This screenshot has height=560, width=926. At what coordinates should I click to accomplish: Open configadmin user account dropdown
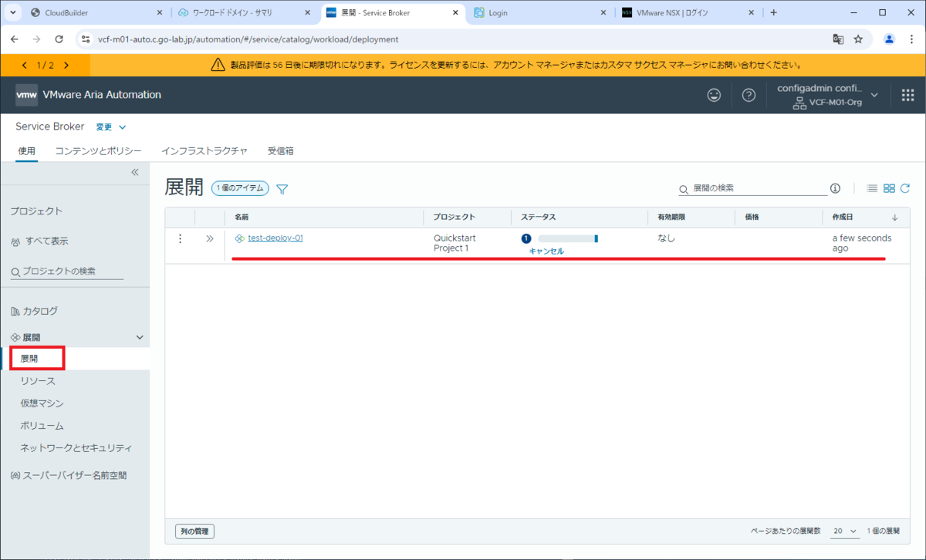828,95
